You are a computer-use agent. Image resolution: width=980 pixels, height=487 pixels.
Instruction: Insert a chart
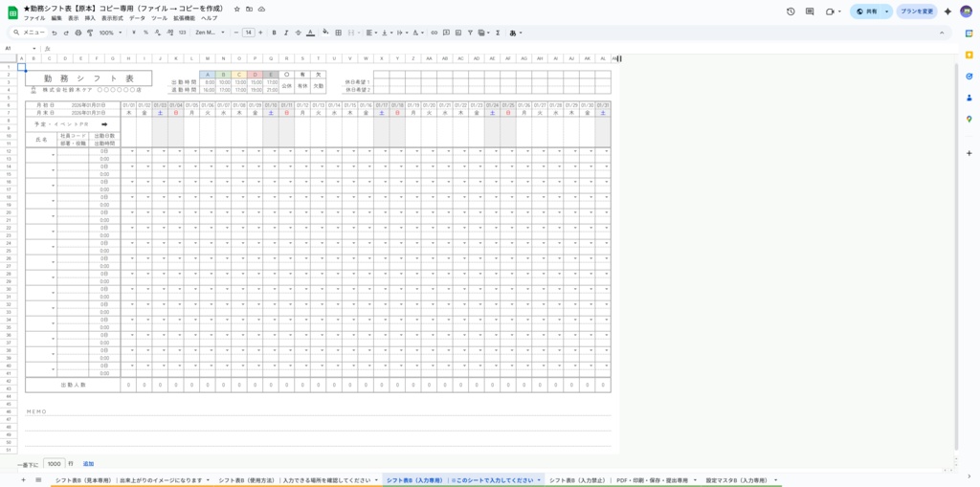458,33
